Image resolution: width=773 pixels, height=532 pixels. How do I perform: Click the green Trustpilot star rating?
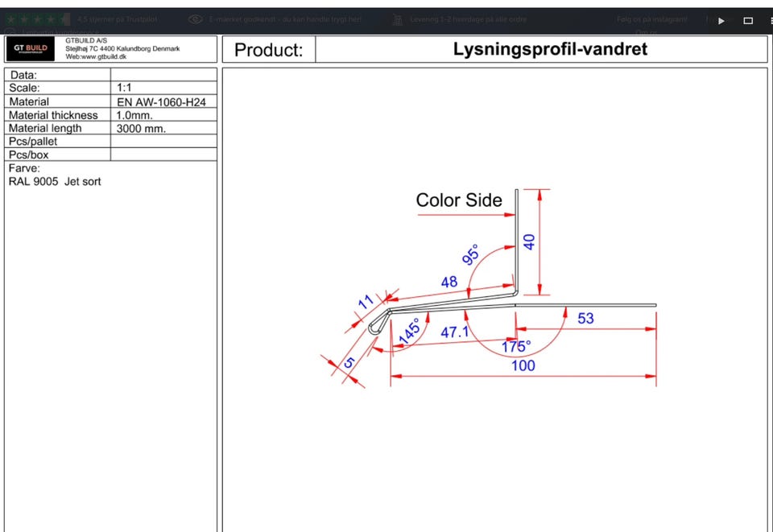38,19
